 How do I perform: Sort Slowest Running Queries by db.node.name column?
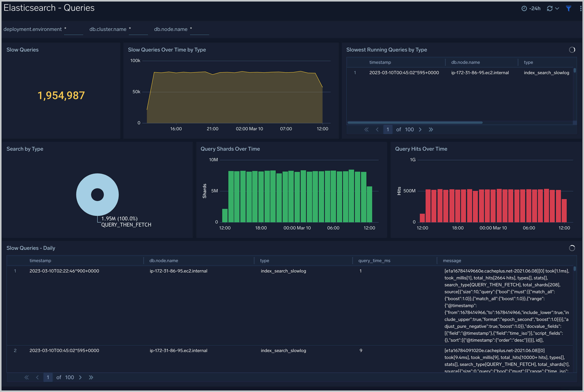tap(465, 62)
